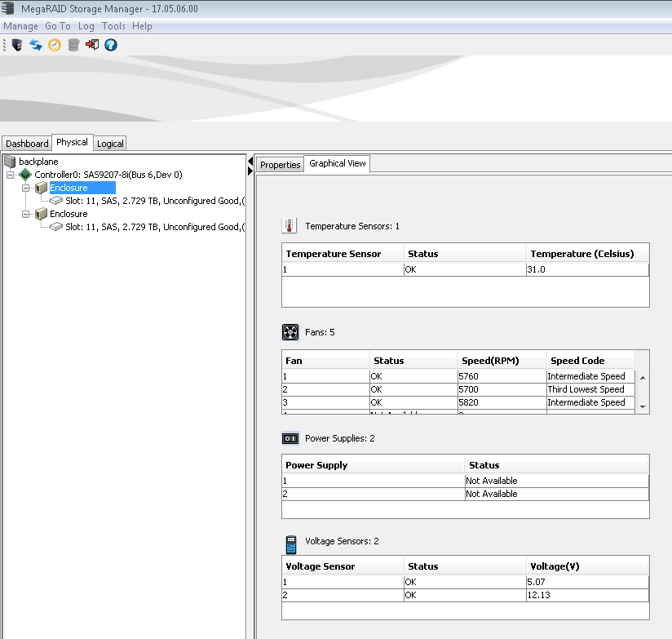This screenshot has height=639, width=672.
Task: Open the Help menu
Action: coord(142,26)
